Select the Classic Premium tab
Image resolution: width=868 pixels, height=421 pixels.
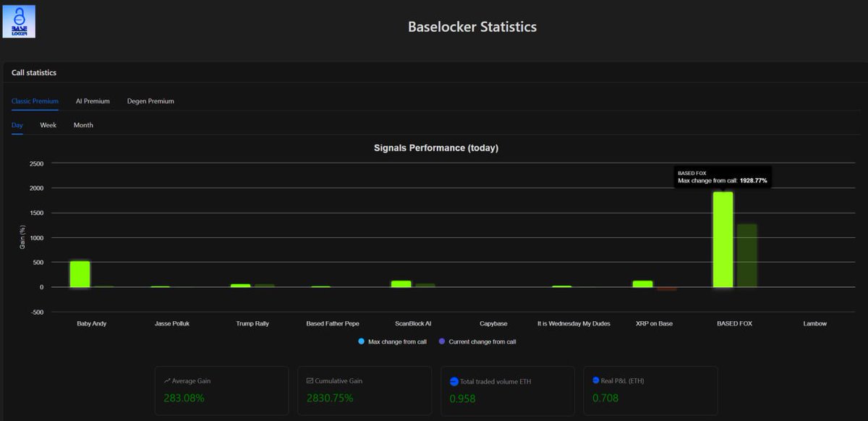pos(35,101)
